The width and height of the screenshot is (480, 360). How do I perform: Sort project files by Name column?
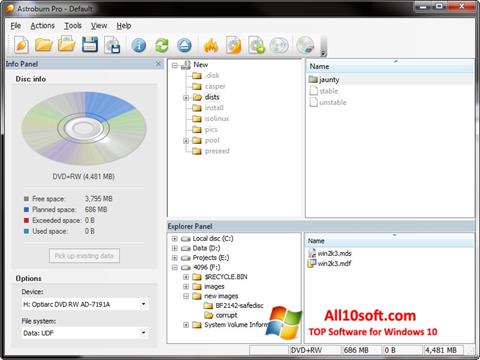pyautogui.click(x=390, y=66)
